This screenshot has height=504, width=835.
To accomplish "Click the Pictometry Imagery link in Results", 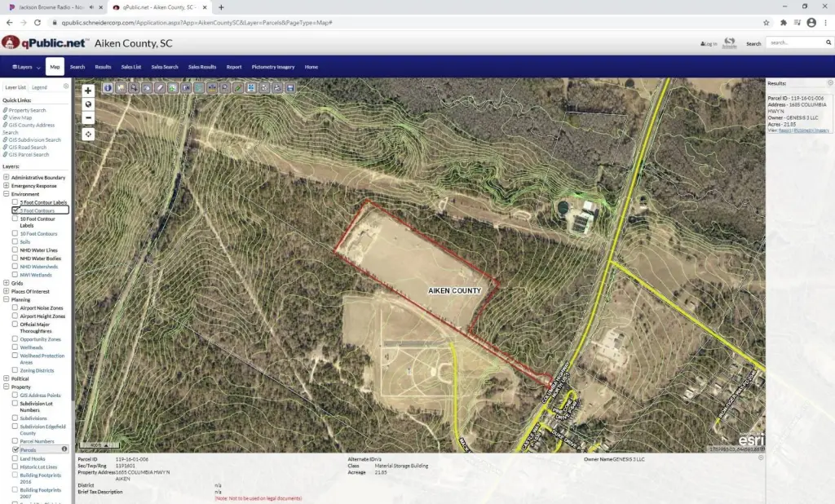I will click(812, 130).
